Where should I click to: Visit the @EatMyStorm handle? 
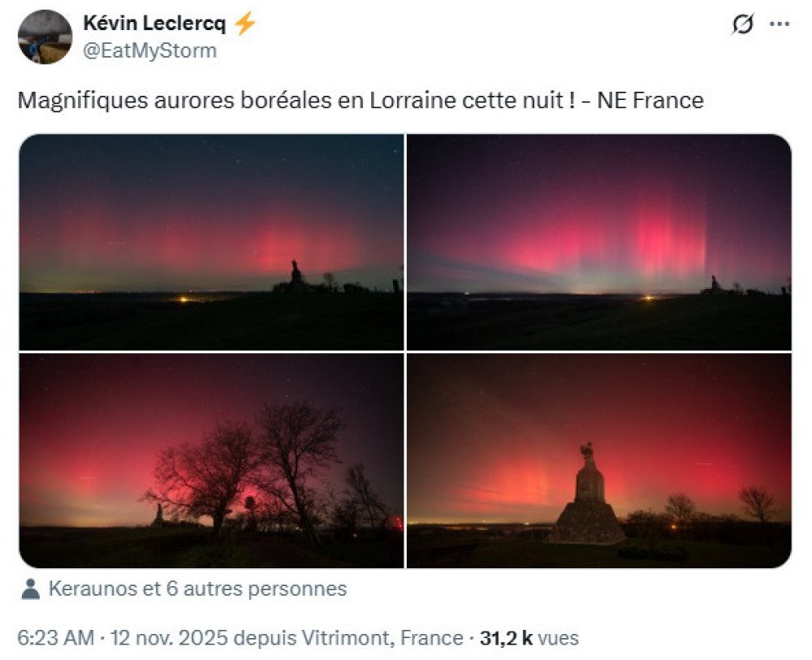[x=149, y=50]
